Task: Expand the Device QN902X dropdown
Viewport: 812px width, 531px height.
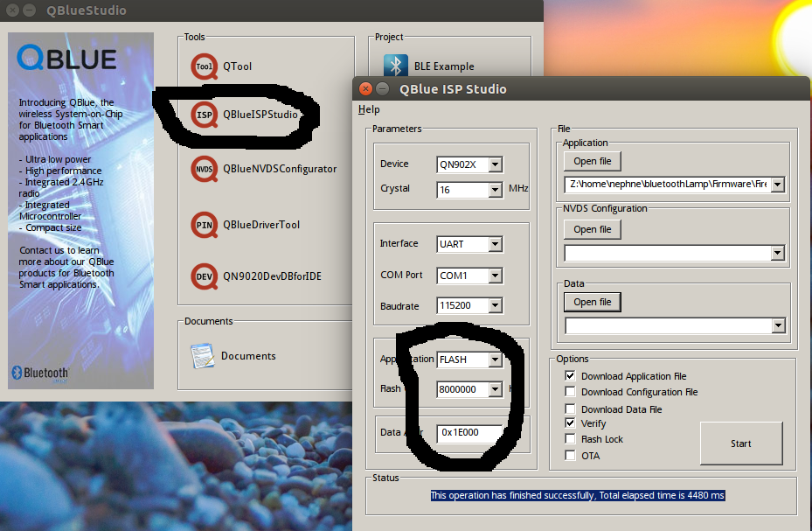Action: coord(495,164)
